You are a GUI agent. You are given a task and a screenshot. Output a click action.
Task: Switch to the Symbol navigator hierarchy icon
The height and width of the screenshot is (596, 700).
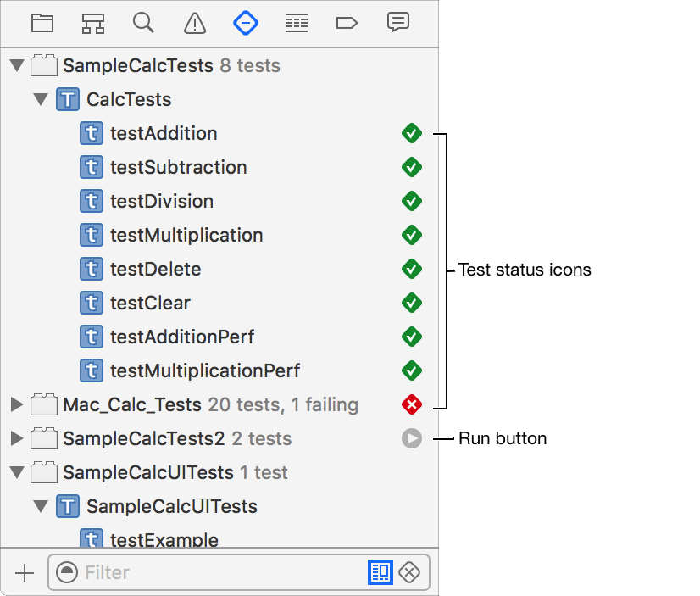click(x=93, y=23)
